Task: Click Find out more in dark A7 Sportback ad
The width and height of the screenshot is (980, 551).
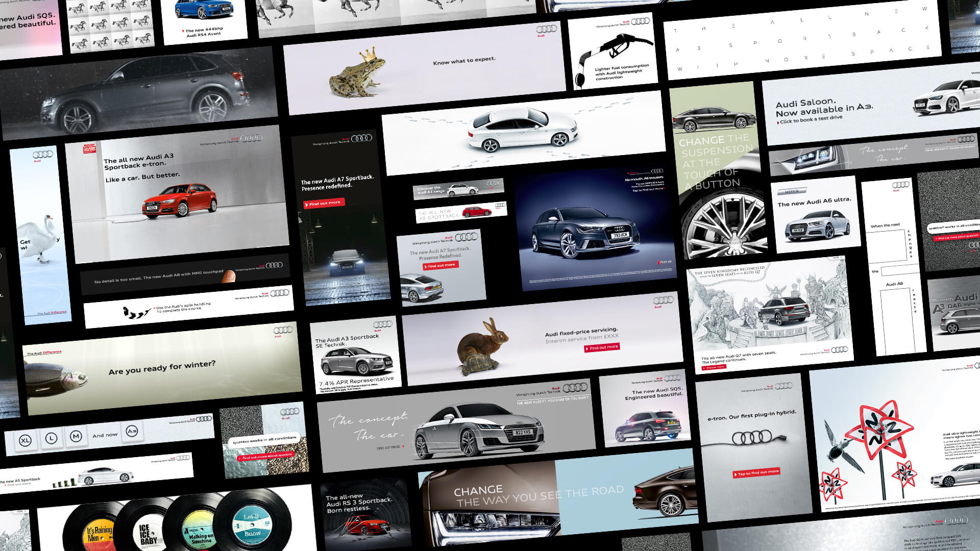Action: [x=324, y=203]
